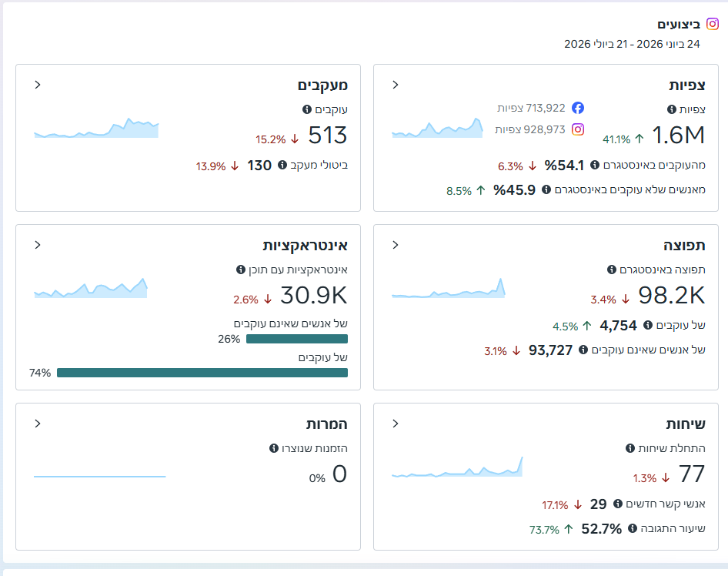Click the 77 conversations started value
Screen dimensions: 728x576
tap(693, 474)
